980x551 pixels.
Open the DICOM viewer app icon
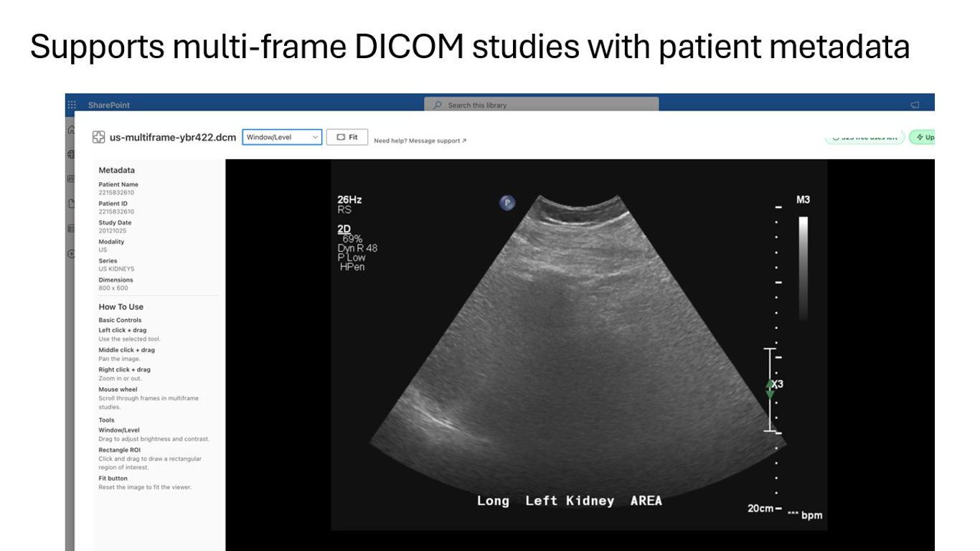pos(98,137)
